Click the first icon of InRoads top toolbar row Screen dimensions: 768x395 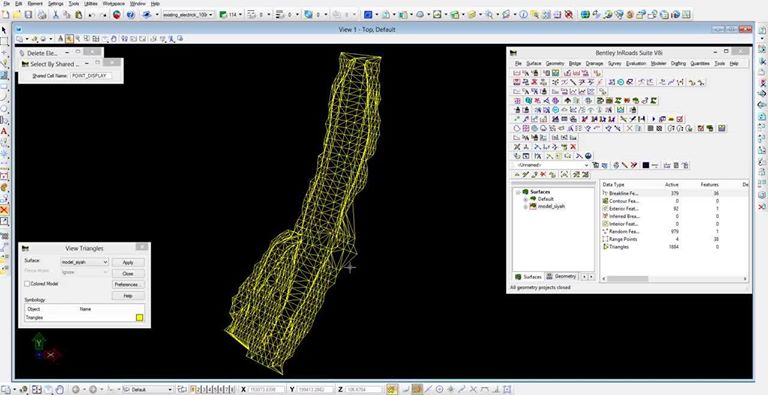point(517,73)
